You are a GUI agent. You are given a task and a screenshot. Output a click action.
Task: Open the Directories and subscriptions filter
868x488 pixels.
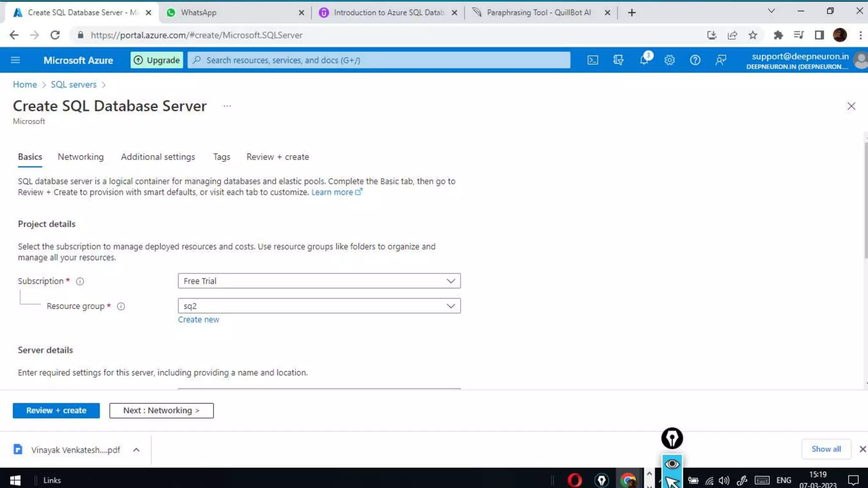618,60
